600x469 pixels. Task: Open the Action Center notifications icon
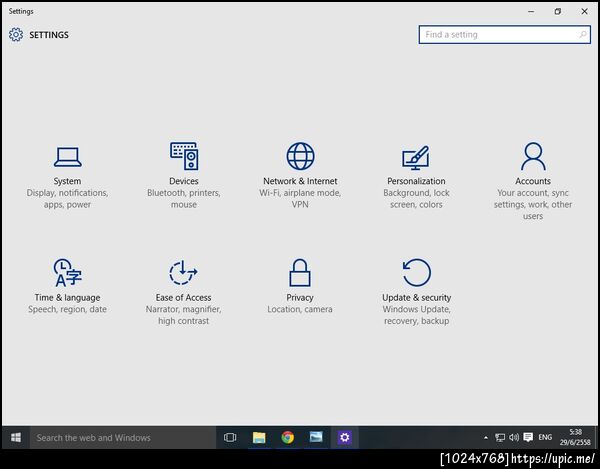click(x=528, y=437)
